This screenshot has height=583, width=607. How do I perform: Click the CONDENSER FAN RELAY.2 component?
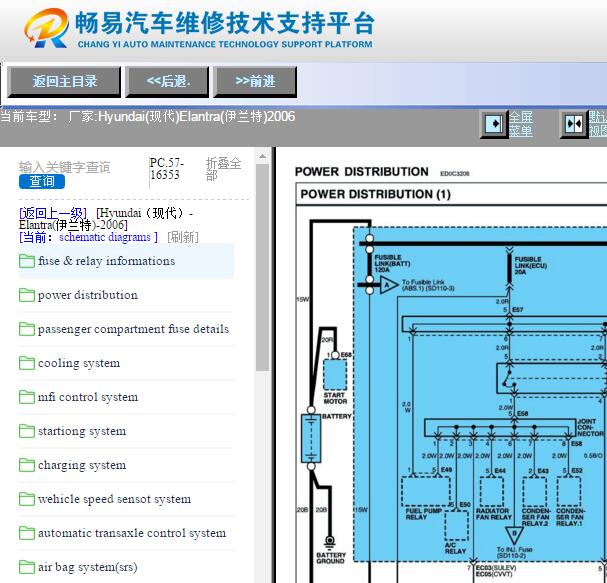535,491
